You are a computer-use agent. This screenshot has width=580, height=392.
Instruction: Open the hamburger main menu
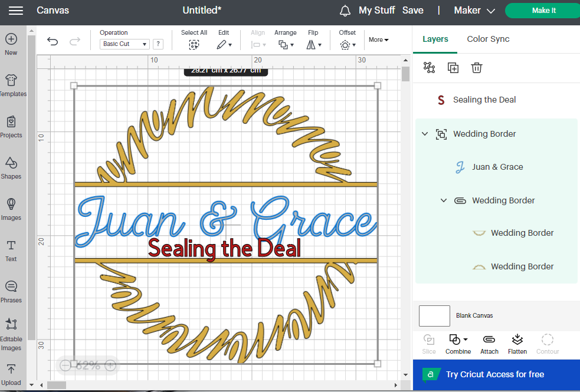[x=16, y=11]
